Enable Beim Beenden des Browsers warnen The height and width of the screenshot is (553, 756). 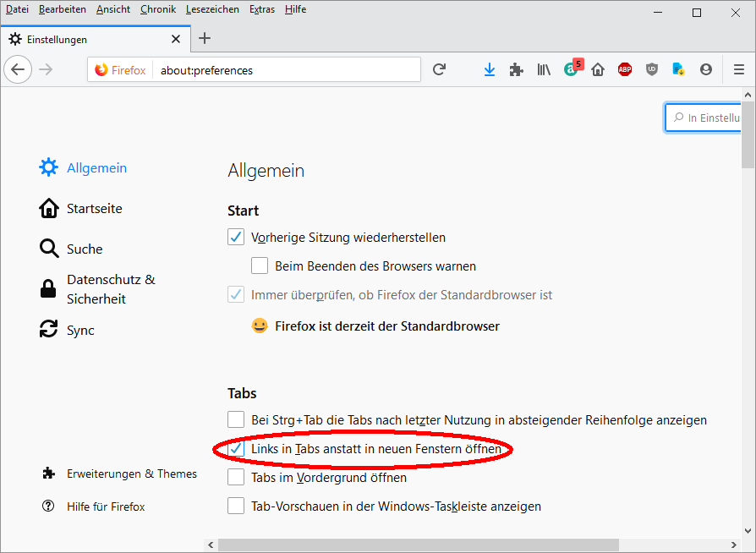click(x=260, y=266)
